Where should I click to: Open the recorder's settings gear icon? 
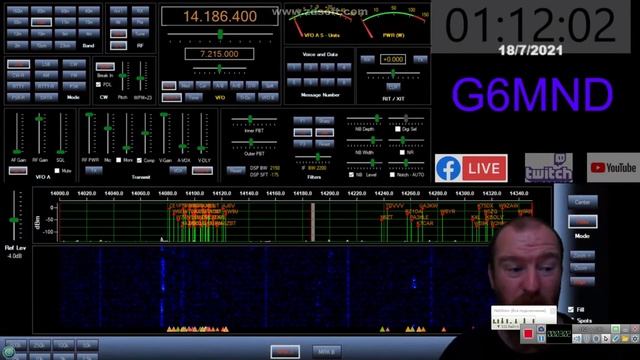pyautogui.click(x=635, y=339)
